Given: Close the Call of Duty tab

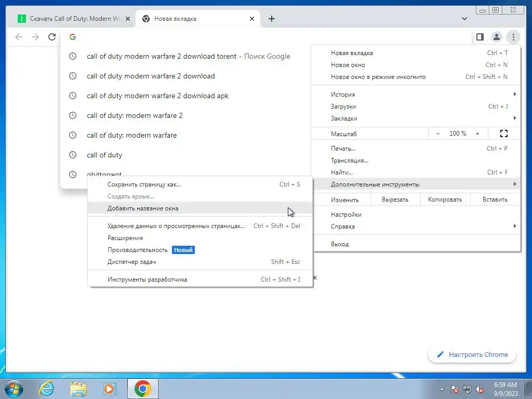Looking at the screenshot, I should pyautogui.click(x=128, y=19).
